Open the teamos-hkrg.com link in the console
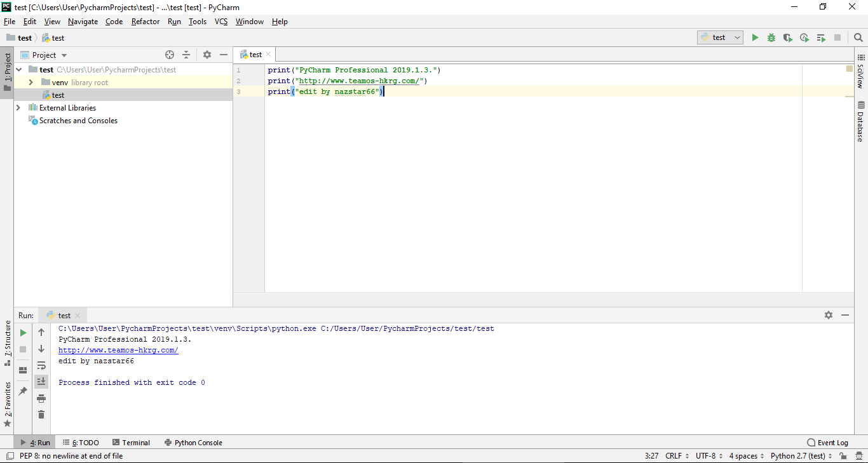 point(118,350)
